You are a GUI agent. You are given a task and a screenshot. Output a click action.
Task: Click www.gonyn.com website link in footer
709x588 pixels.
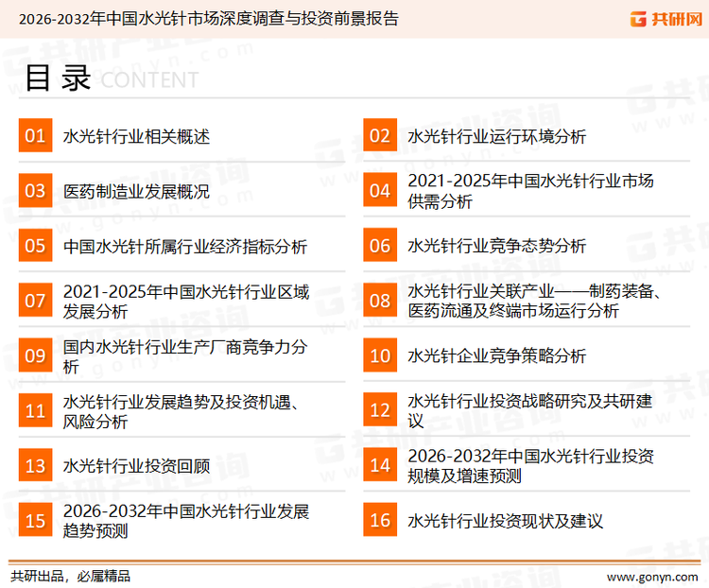pos(651,576)
